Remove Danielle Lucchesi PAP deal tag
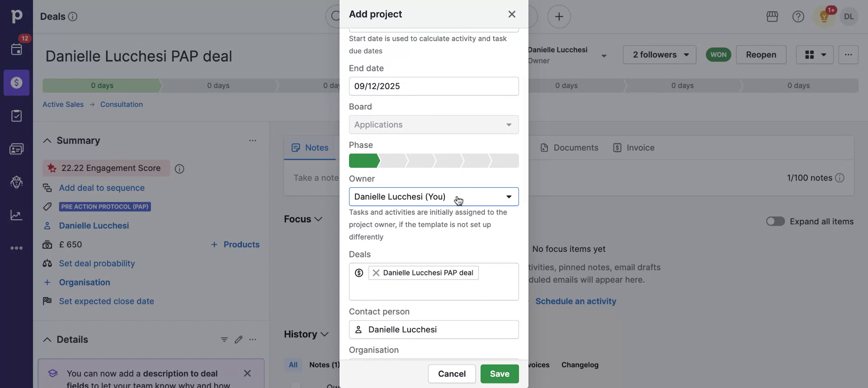Image resolution: width=868 pixels, height=388 pixels. (376, 273)
